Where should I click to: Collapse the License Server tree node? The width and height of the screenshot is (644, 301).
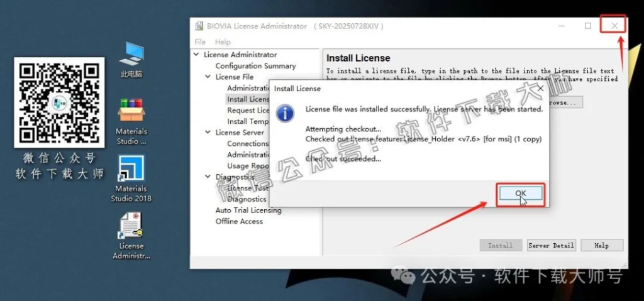pyautogui.click(x=208, y=133)
